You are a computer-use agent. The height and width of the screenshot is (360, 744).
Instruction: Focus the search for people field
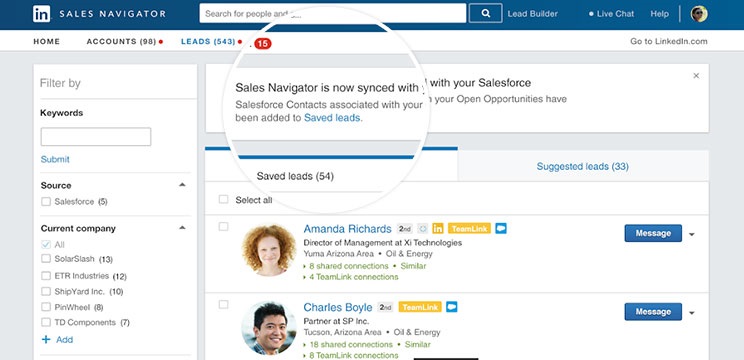point(333,13)
